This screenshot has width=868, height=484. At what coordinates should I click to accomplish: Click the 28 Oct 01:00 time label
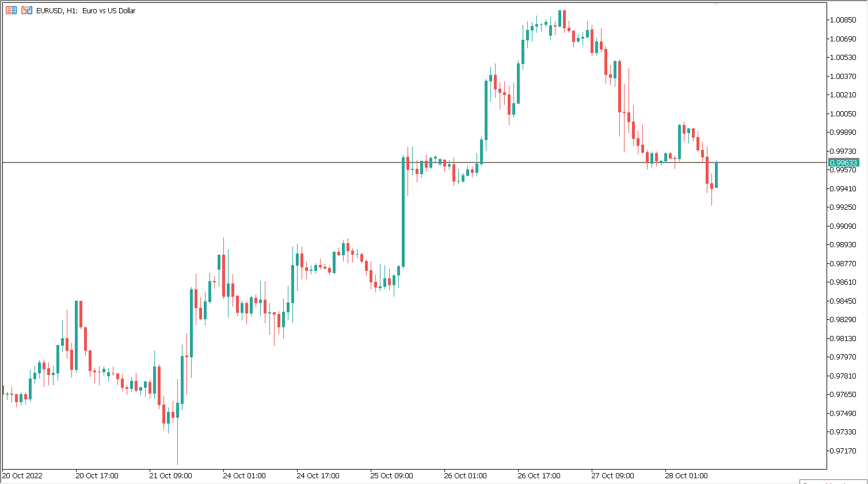[x=686, y=476]
